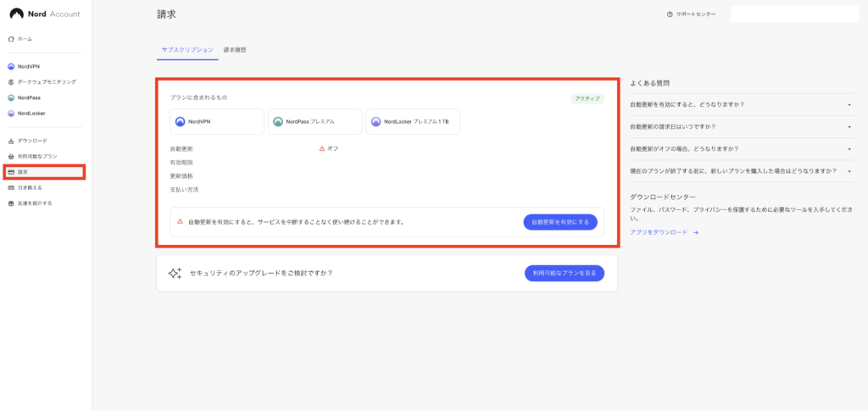Screen dimensions: 868x411
Task: Expand 自動更新を有効にすると、どうなりますか？ question
Action: pyautogui.click(x=743, y=104)
